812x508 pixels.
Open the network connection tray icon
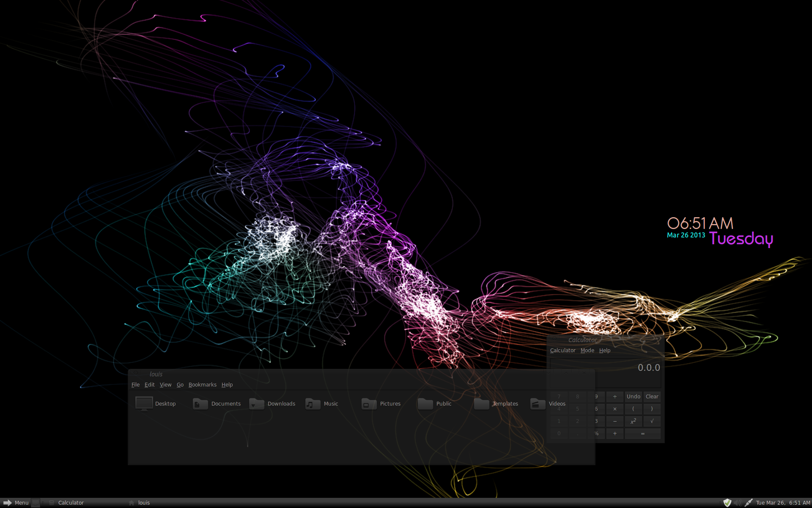tap(749, 502)
